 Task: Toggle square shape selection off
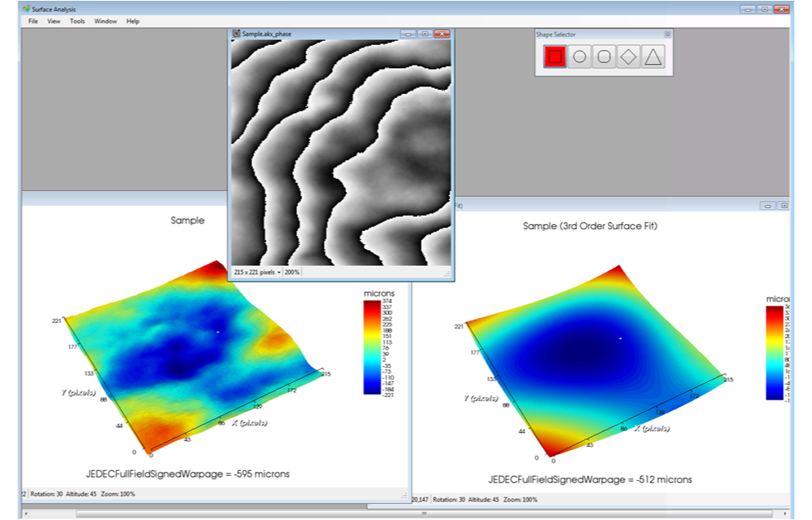[x=555, y=56]
